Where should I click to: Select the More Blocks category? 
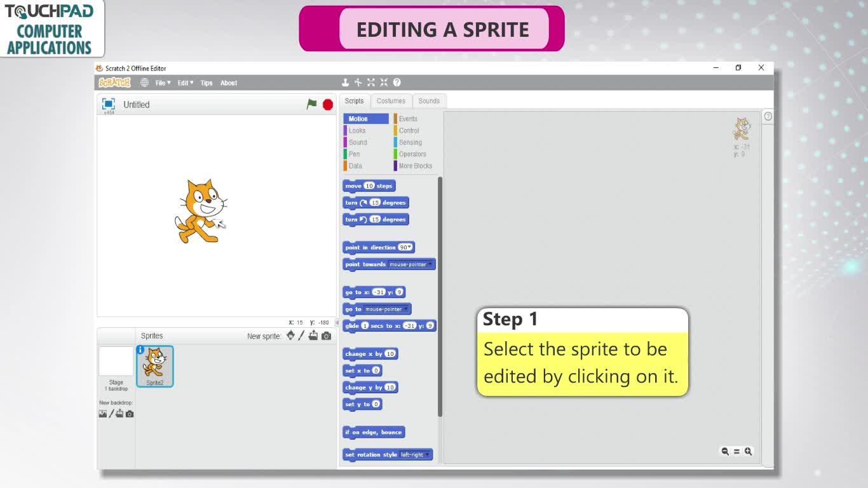415,166
